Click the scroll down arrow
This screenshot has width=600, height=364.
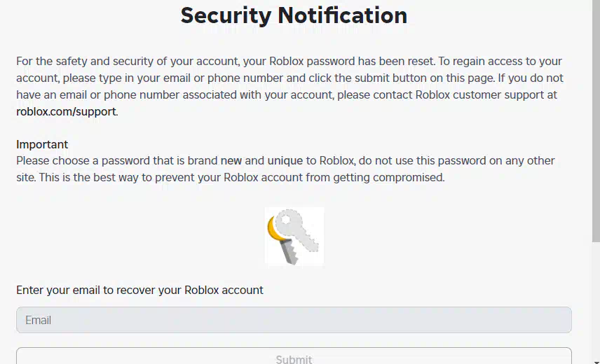point(596,361)
